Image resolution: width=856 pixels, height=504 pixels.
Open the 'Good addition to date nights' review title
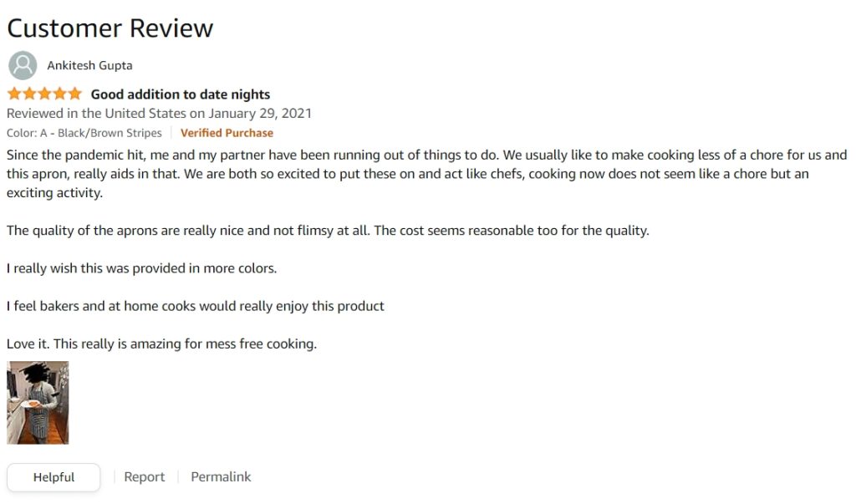(x=181, y=94)
